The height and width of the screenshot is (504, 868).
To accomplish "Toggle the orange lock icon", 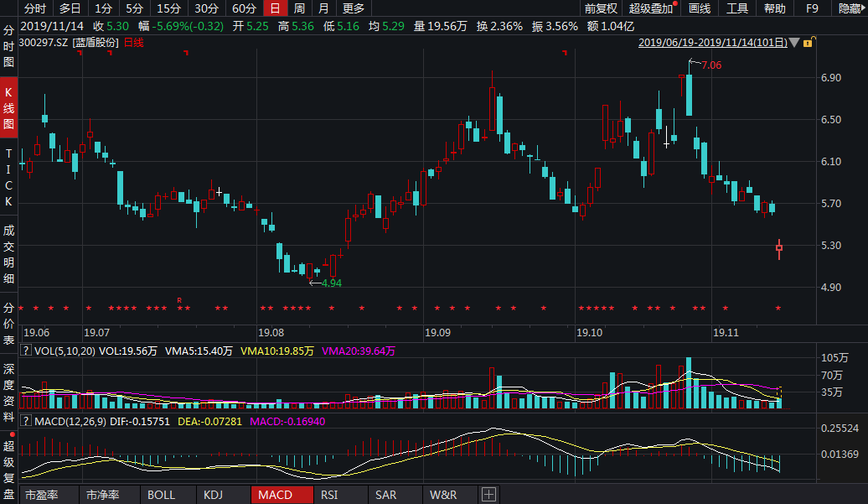I will coord(809,42).
